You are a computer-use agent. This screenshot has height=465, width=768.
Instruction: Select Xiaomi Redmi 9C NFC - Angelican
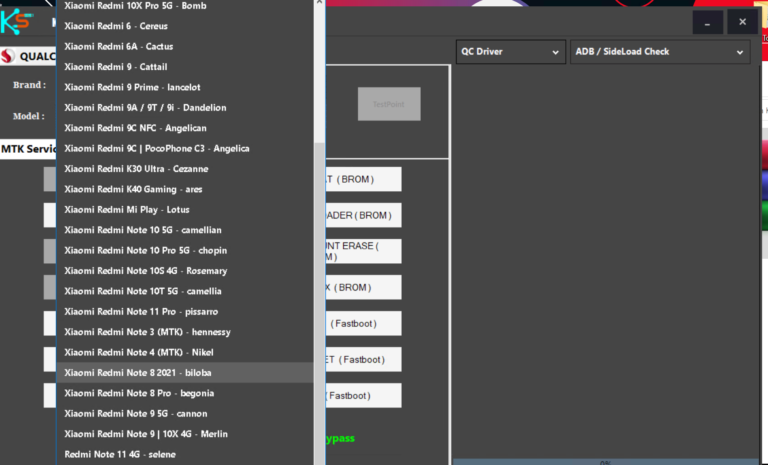tap(185, 128)
